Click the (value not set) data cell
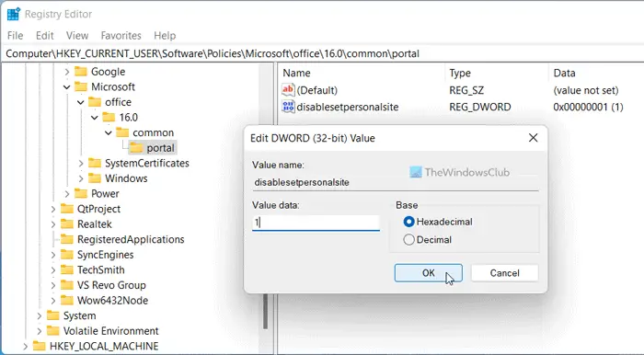This screenshot has width=644, height=355. click(586, 90)
